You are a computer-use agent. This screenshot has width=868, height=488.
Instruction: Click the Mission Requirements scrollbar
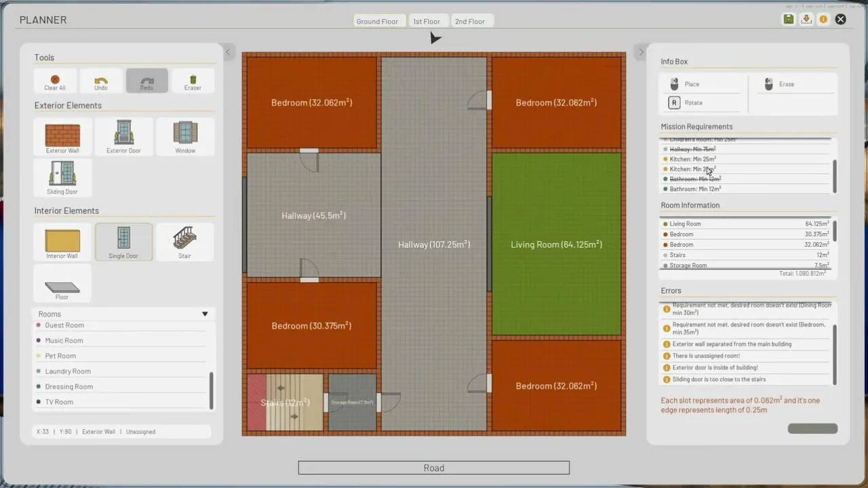coord(834,176)
